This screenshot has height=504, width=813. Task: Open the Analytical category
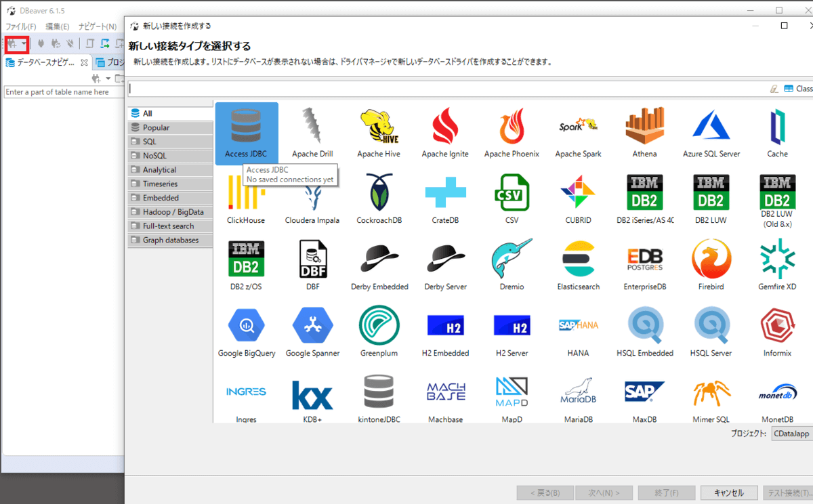coord(170,170)
